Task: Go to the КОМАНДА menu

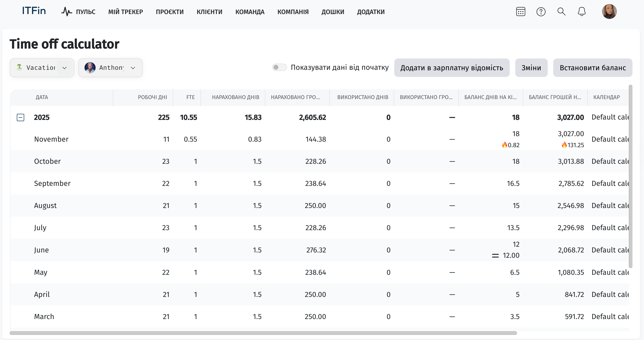Action: (x=249, y=12)
